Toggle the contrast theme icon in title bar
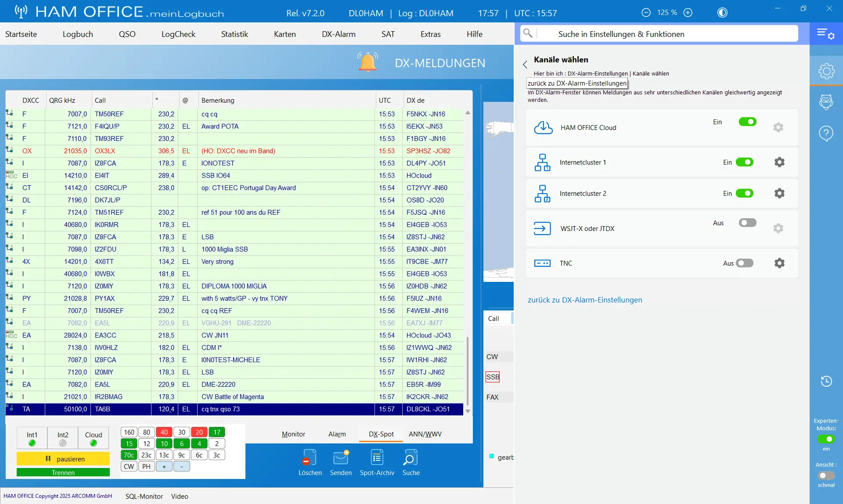843x504 pixels. [722, 13]
